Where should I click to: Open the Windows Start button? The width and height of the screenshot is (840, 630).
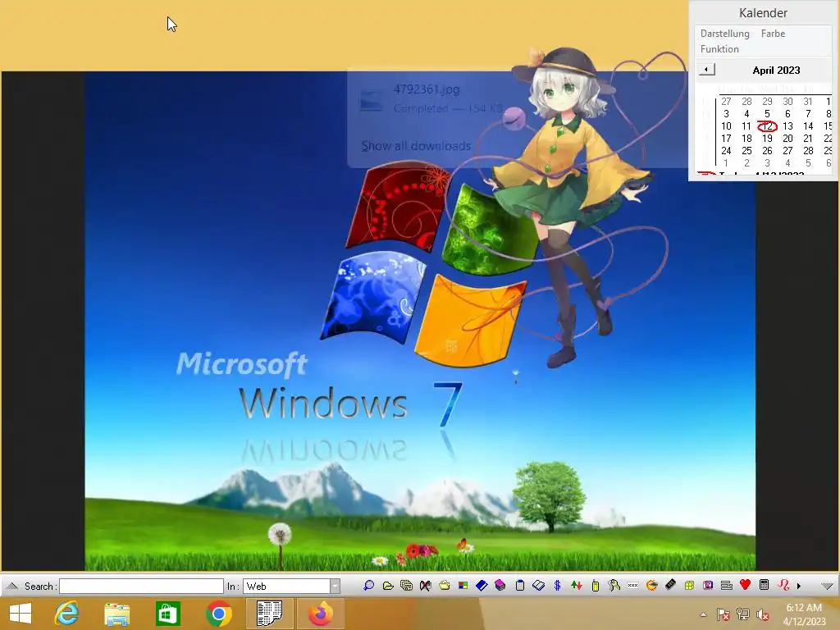21,614
